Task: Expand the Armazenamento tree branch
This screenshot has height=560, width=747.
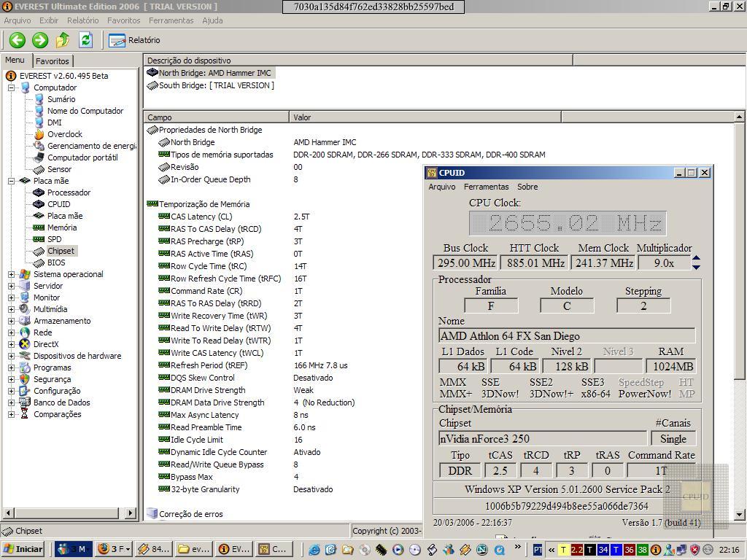Action: coord(12,321)
